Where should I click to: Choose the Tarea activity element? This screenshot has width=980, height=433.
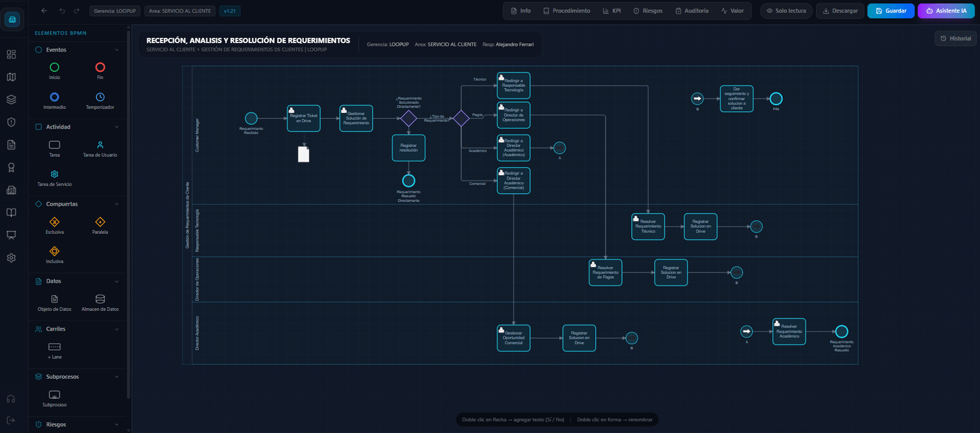(54, 148)
